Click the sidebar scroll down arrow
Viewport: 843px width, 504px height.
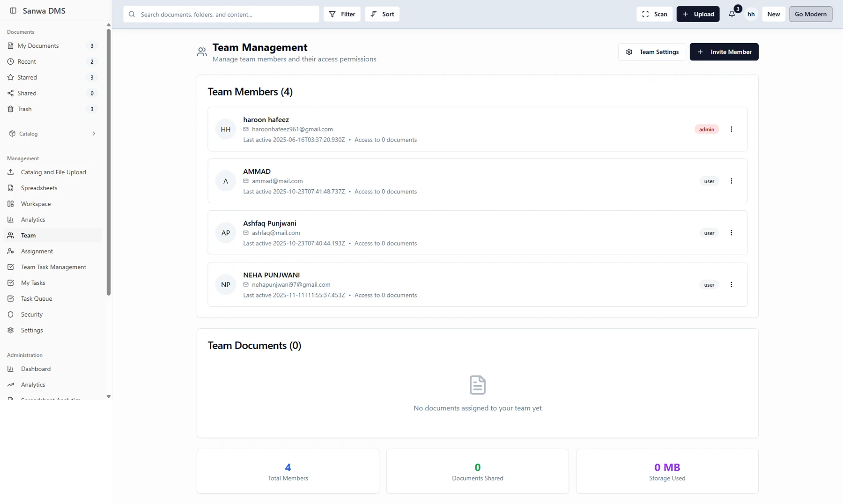[x=108, y=397]
